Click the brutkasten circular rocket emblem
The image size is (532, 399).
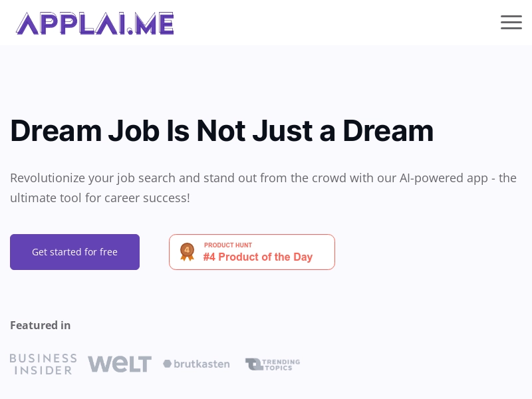coord(166,364)
